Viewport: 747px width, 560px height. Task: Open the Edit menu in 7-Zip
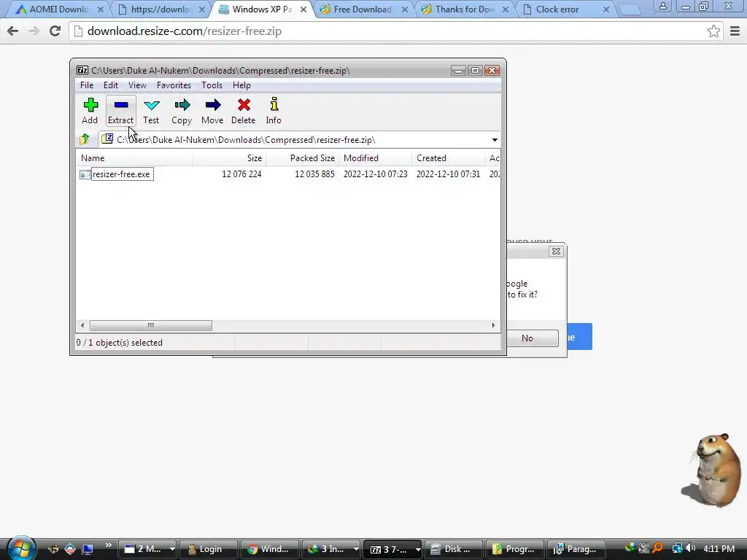pyautogui.click(x=111, y=85)
